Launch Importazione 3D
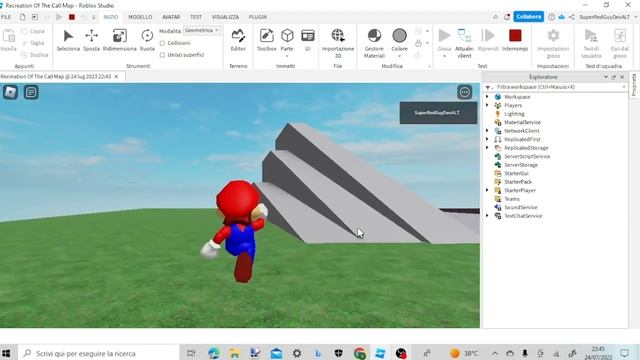Screen dimensions: 640x360 tap(338, 43)
